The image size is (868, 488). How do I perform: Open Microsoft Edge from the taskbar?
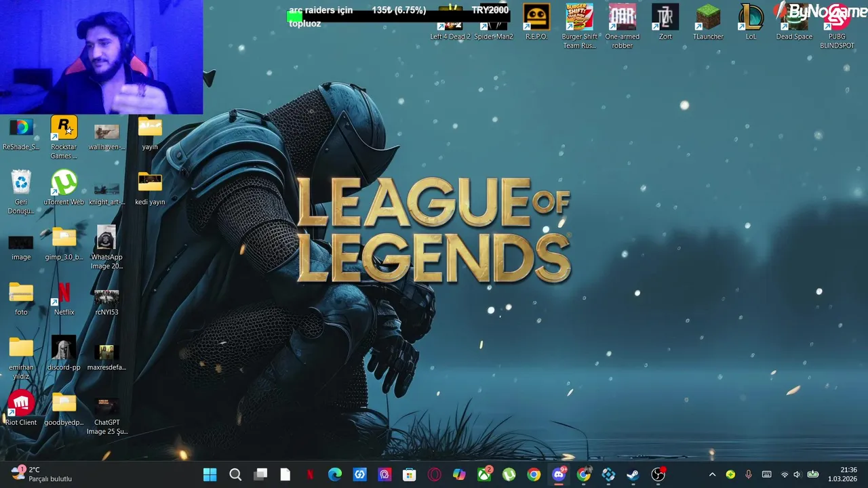coord(335,474)
